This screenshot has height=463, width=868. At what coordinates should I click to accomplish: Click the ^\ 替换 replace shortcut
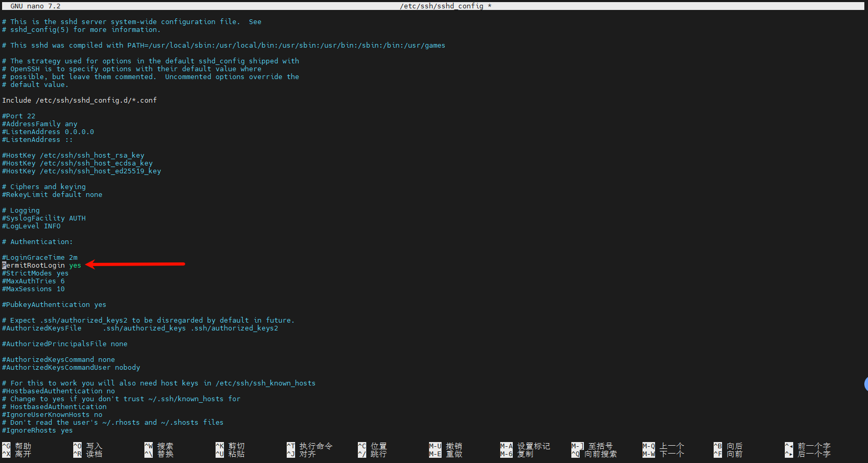coord(159,454)
